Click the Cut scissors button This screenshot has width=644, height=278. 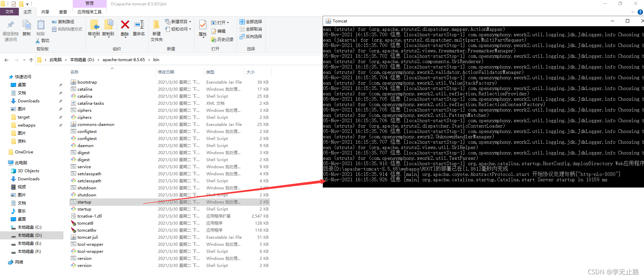click(42, 41)
